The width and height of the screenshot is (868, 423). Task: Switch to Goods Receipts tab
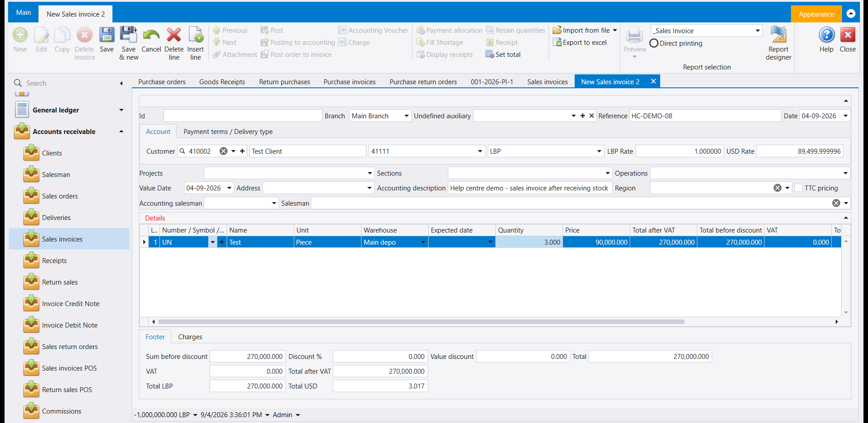(222, 82)
